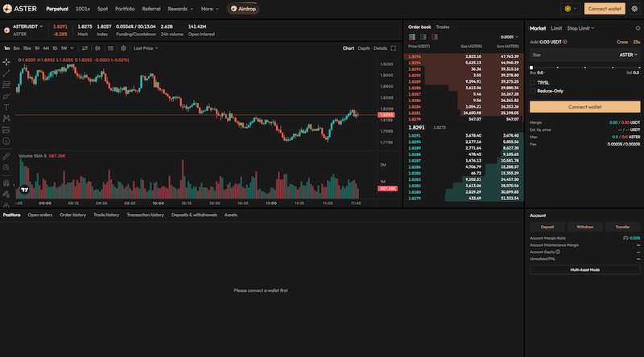The width and height of the screenshot is (644, 357).
Task: Click the order size percentage slider
Action: tap(584, 68)
